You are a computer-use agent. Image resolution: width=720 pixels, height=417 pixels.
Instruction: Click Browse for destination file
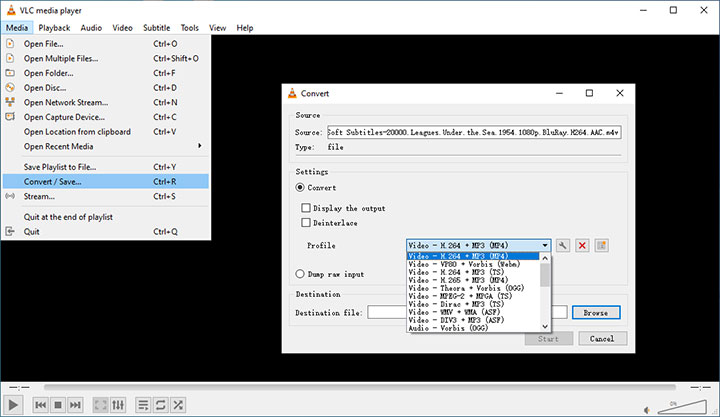click(x=596, y=312)
